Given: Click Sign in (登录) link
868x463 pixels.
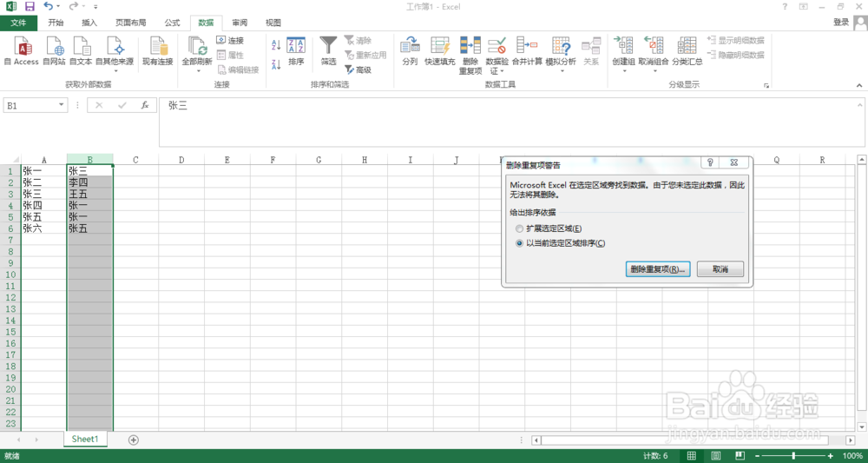Looking at the screenshot, I should point(841,23).
